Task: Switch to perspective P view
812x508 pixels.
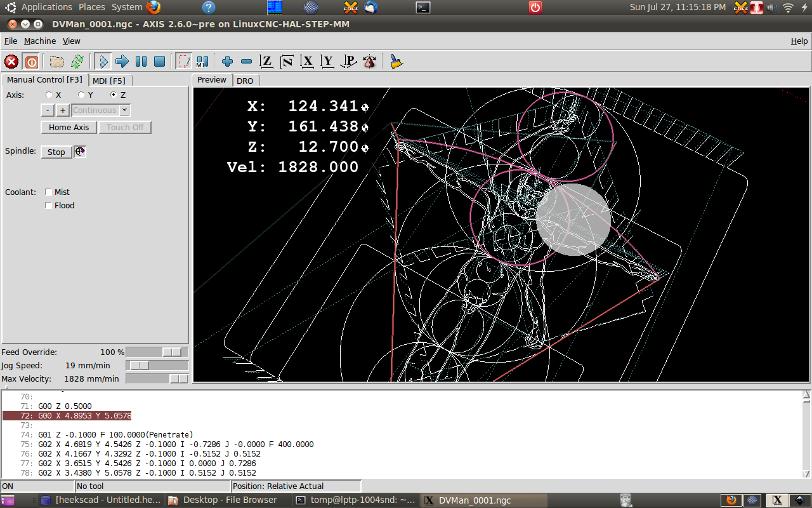Action: click(x=348, y=62)
